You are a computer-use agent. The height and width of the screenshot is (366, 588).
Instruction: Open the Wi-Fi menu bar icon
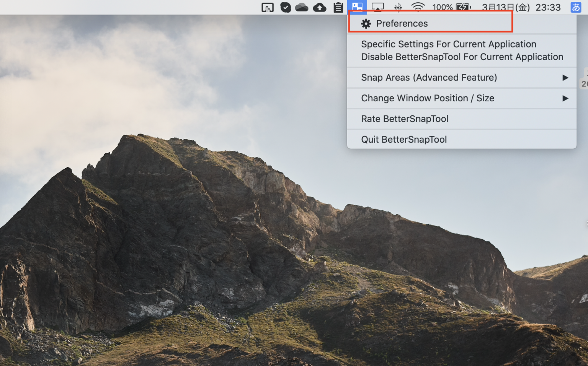pyautogui.click(x=418, y=7)
